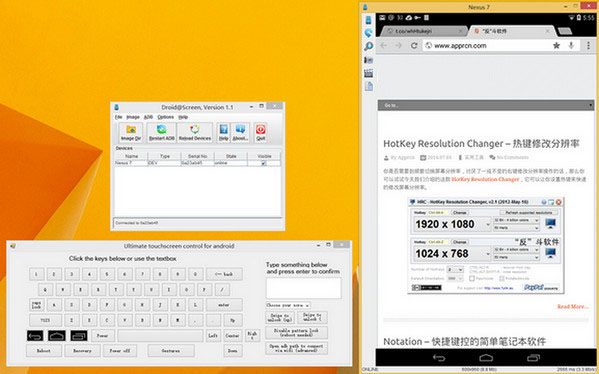Viewport: 599px width, 374px height.
Task: Click black back-arrow key in touchscreen control window
Action: point(35,335)
